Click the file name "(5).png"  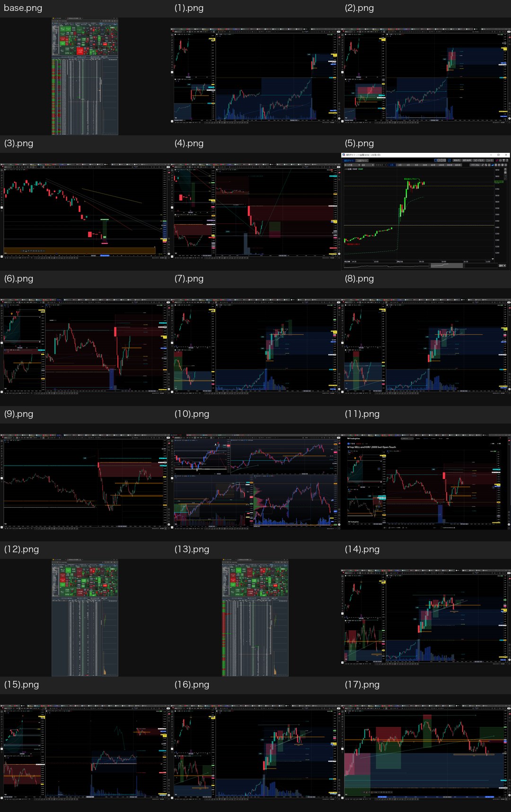(x=359, y=143)
